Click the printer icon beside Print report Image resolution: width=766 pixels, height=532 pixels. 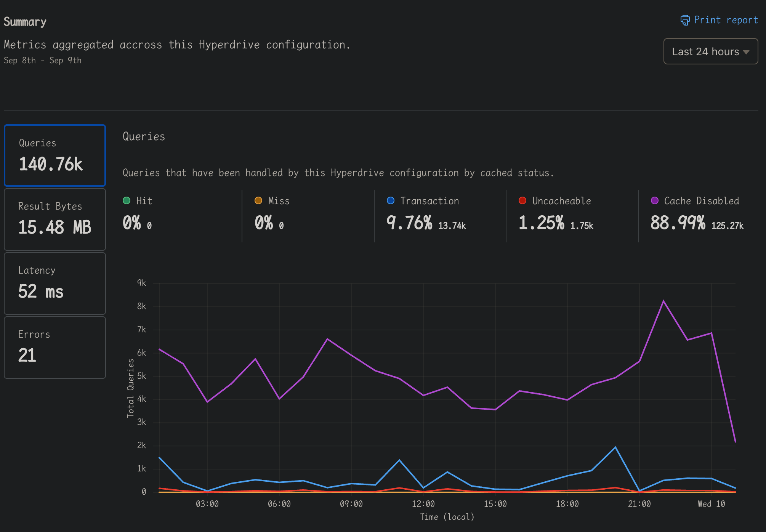685,20
